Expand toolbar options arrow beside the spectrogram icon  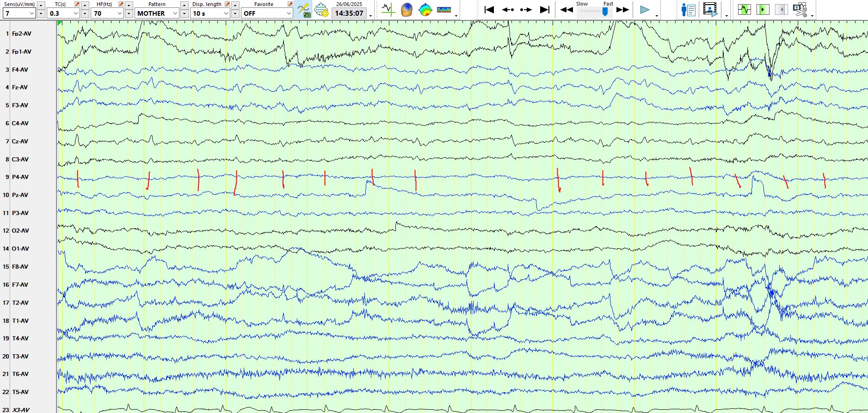point(456,16)
